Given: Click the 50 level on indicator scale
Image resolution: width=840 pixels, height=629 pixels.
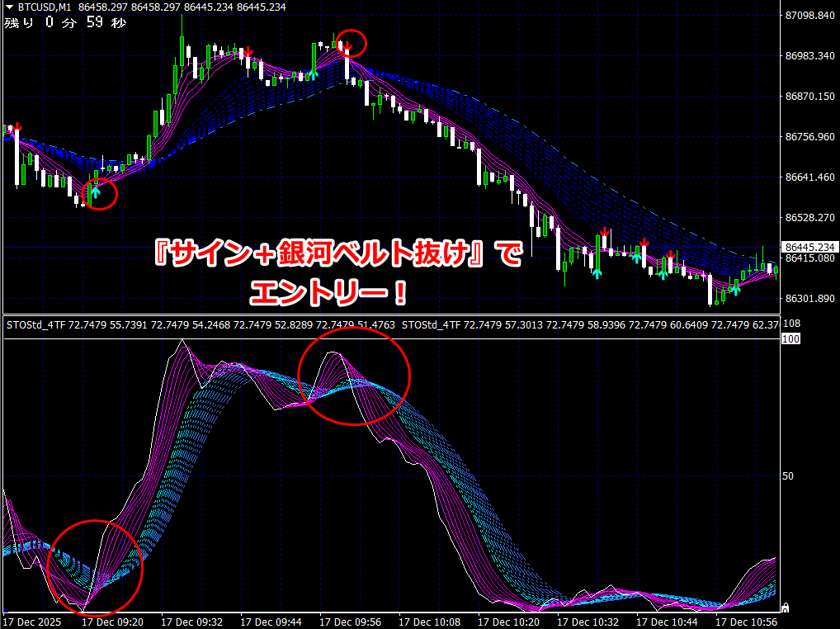Looking at the screenshot, I should point(788,475).
